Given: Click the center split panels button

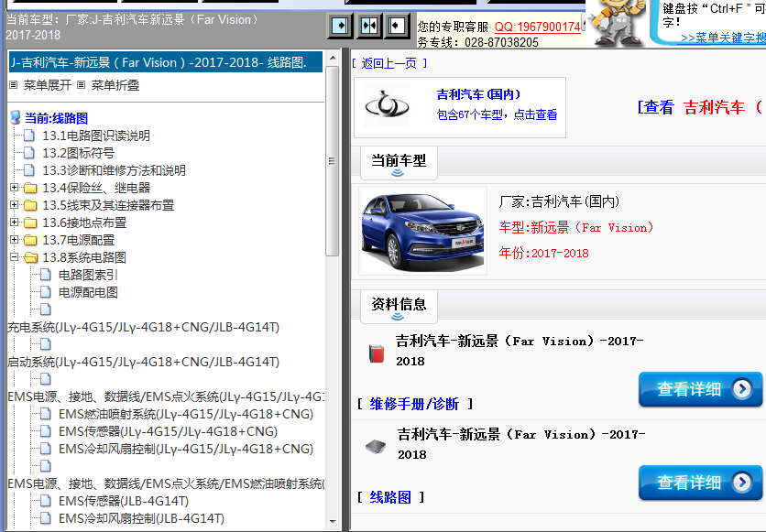Looking at the screenshot, I should point(369,26).
